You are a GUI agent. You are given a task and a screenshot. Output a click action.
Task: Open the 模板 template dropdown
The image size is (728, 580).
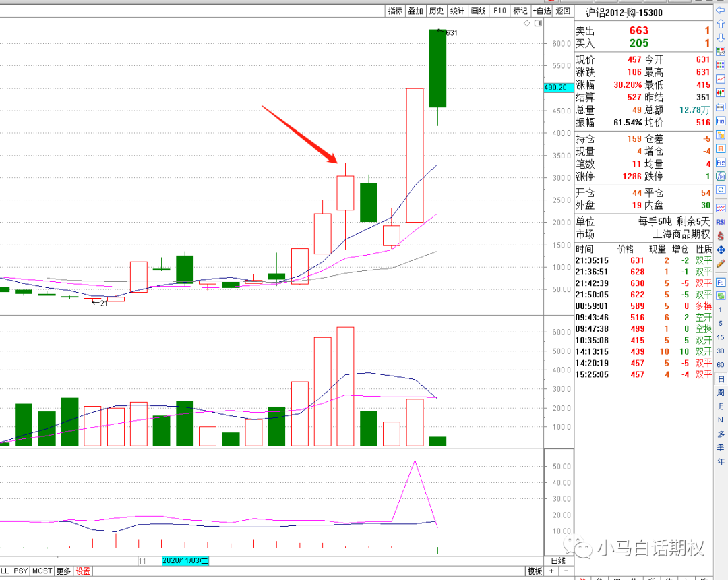[535, 571]
